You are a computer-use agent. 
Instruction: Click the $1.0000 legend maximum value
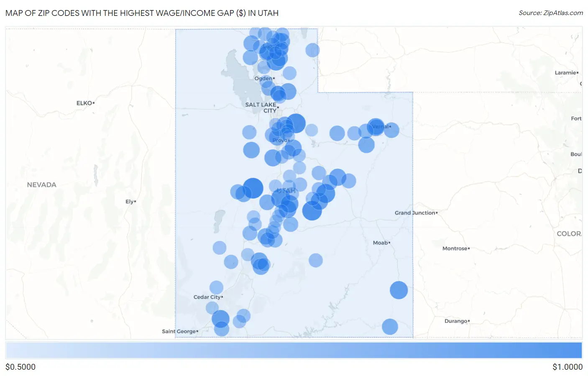click(x=568, y=367)
